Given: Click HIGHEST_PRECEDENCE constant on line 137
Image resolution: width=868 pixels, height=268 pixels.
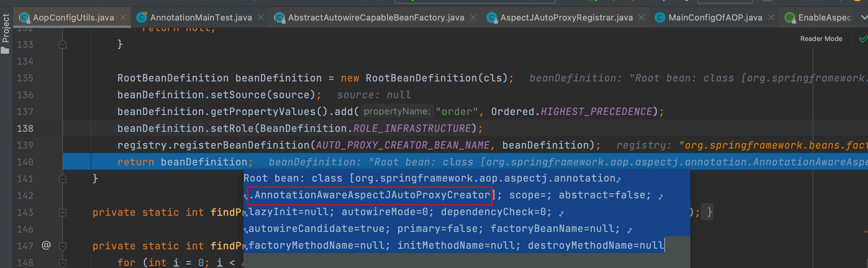Looking at the screenshot, I should [596, 112].
